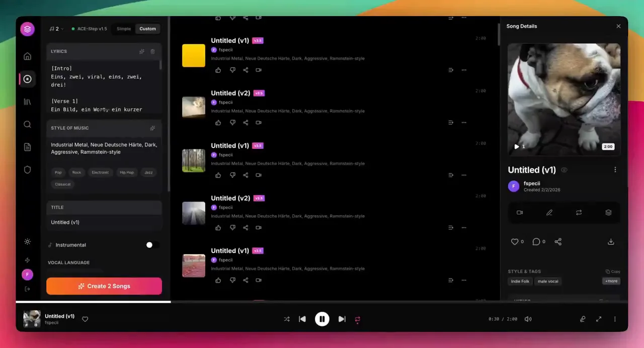Screen dimensions: 644x348
Task: Open Home from the left sidebar
Action: coord(28,56)
